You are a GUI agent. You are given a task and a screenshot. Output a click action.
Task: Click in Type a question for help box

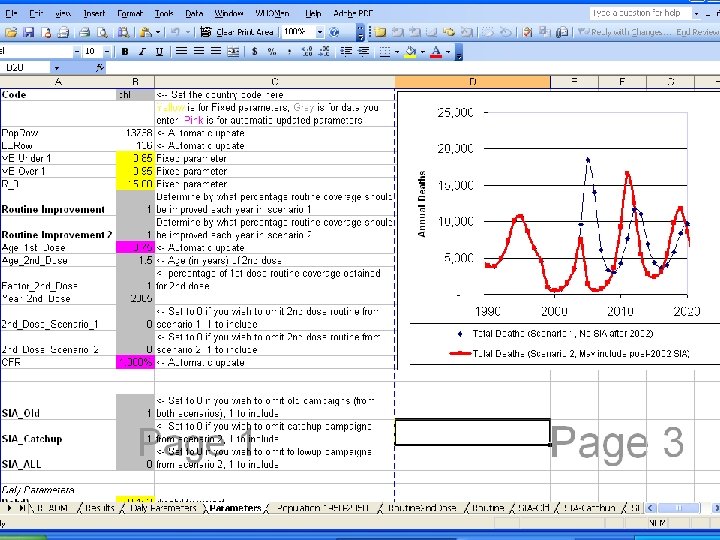point(640,13)
